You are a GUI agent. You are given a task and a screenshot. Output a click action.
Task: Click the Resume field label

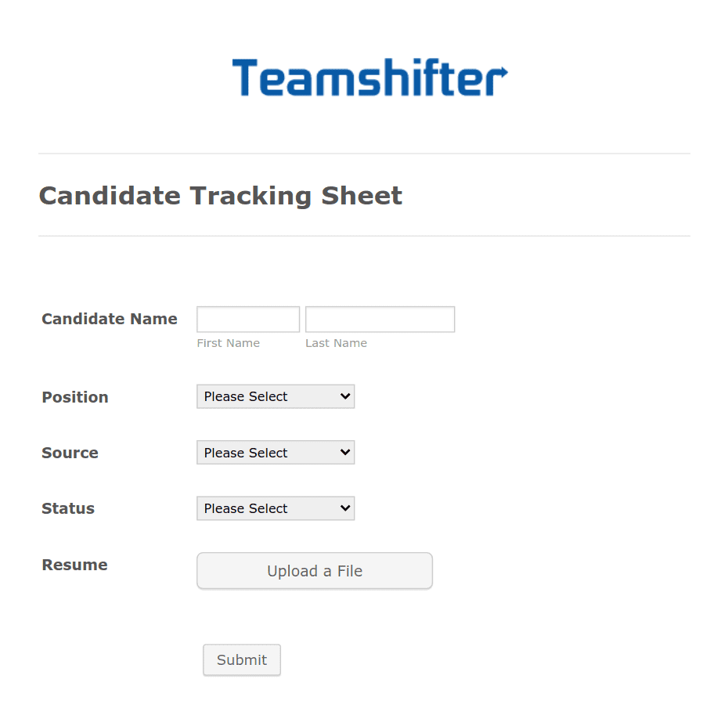[74, 565]
